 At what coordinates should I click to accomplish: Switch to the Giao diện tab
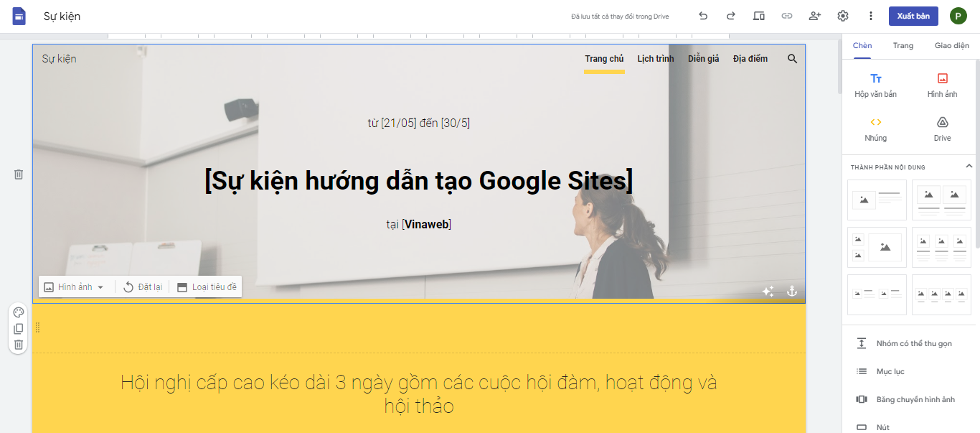pos(951,46)
